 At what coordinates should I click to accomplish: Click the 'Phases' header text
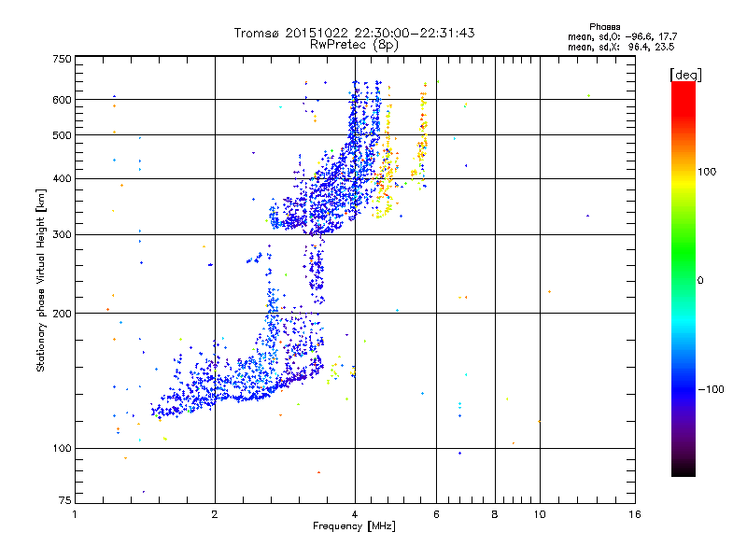[604, 27]
